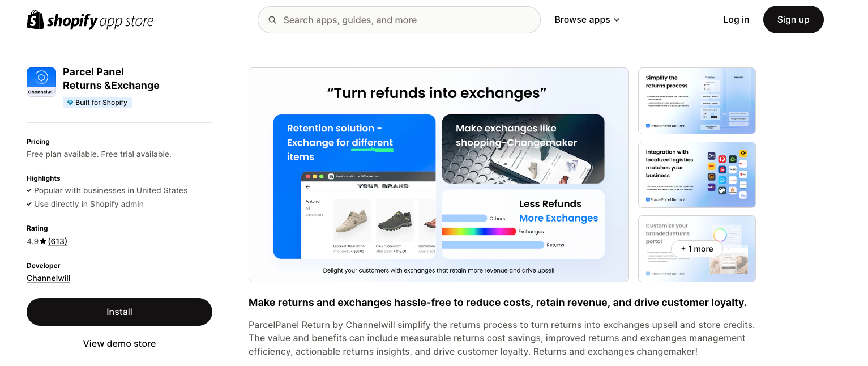Click the Built for Shopify diamond icon
Screen dimensions: 868x366
click(70, 103)
